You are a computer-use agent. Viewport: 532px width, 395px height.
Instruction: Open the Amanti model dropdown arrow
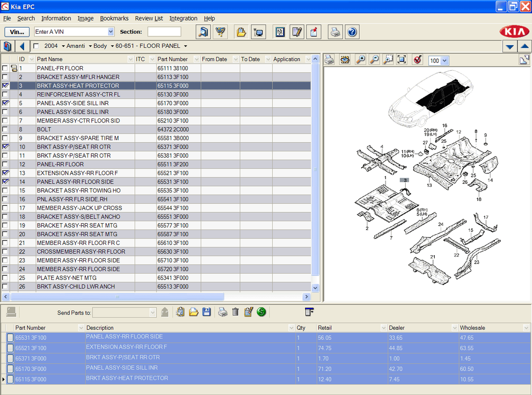(90, 46)
